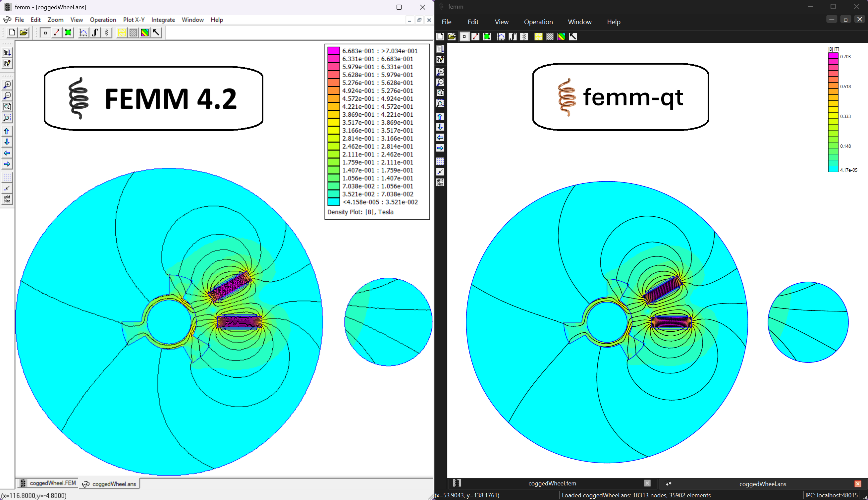Viewport: 868px width, 500px height.
Task: Open the View menu in femm-qt
Action: click(502, 22)
